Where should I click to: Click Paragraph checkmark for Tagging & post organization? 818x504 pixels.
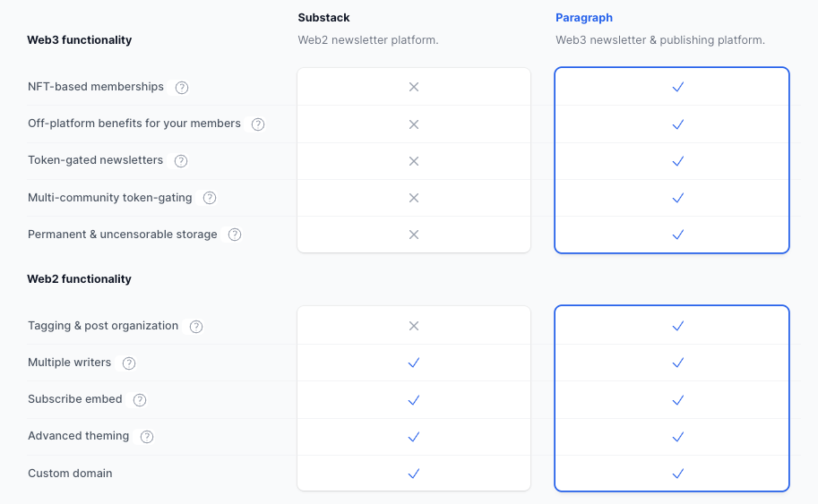(x=678, y=326)
